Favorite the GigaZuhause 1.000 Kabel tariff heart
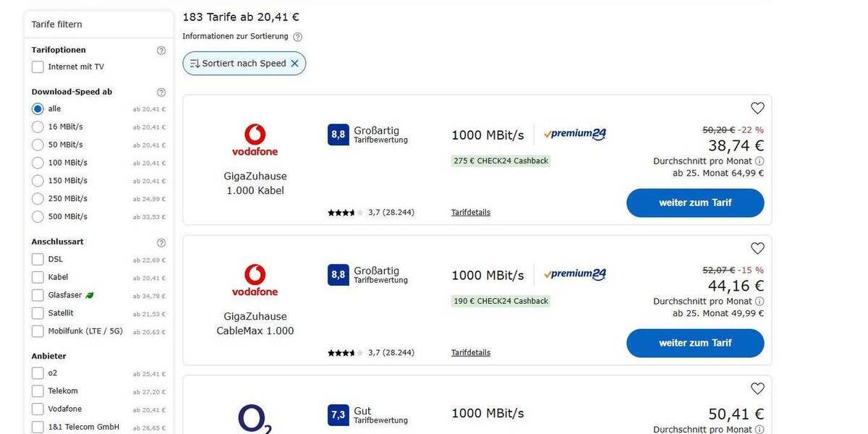The image size is (868, 434). 757,109
